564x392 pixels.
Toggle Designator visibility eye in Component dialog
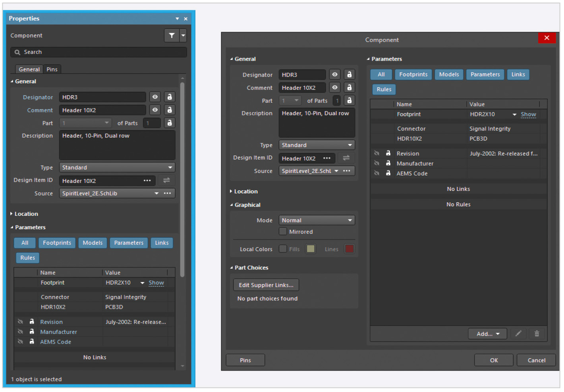click(x=335, y=75)
